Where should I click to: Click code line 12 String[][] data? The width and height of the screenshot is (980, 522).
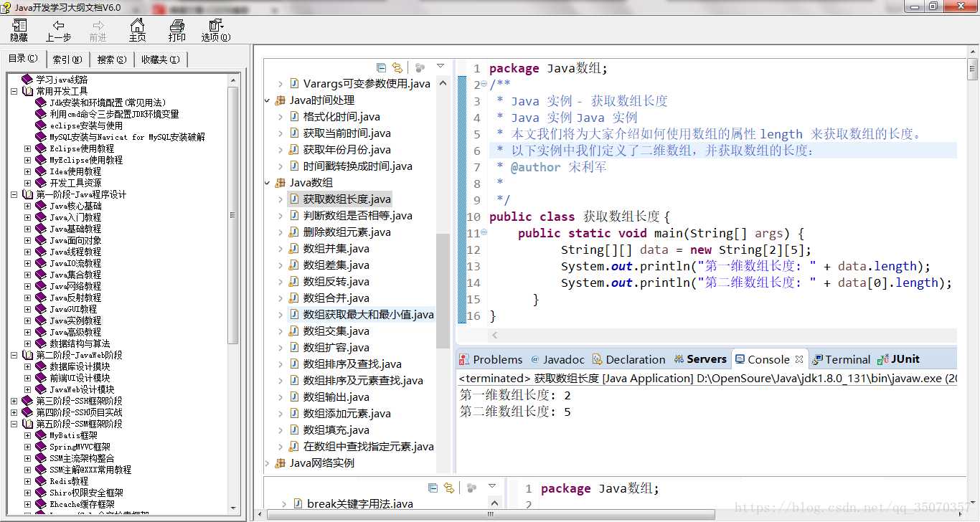tap(686, 250)
